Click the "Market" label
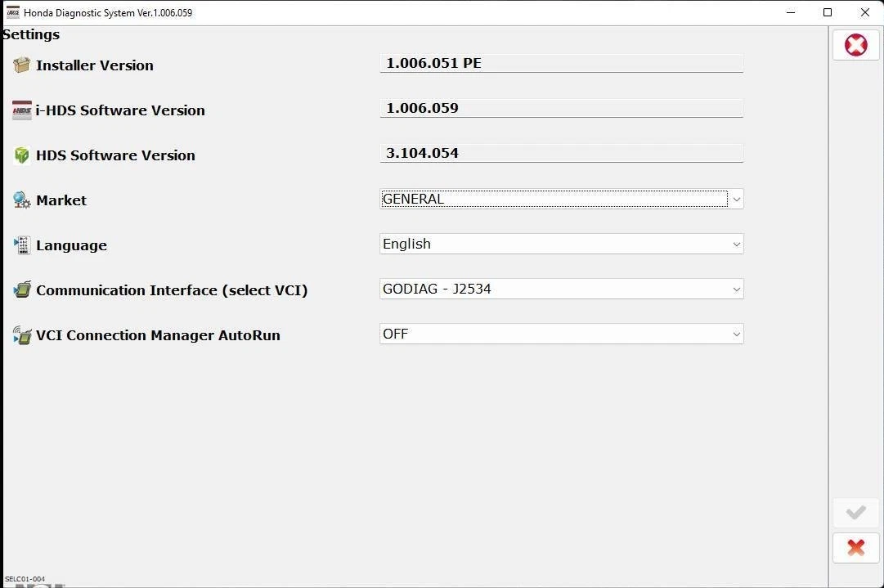The image size is (884, 588). (x=61, y=200)
